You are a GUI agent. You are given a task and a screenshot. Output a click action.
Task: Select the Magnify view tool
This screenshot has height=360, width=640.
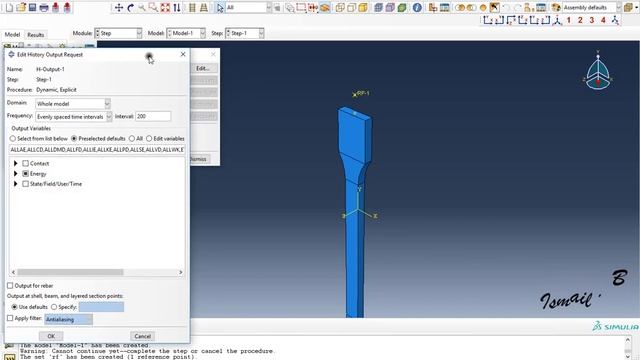point(142,7)
